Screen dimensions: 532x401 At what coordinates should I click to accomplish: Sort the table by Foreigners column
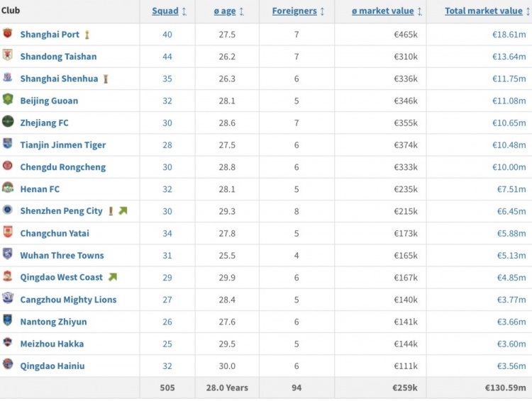coord(299,11)
